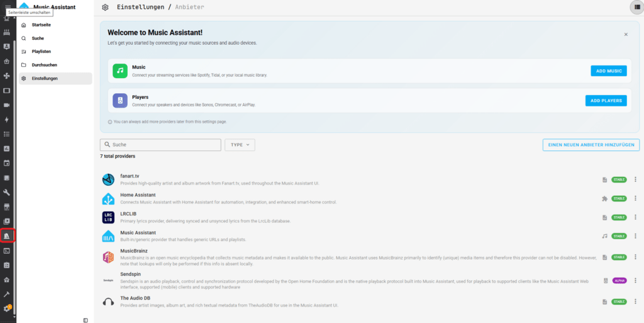Toggle the sidebar via hamburger menu

(8, 6)
